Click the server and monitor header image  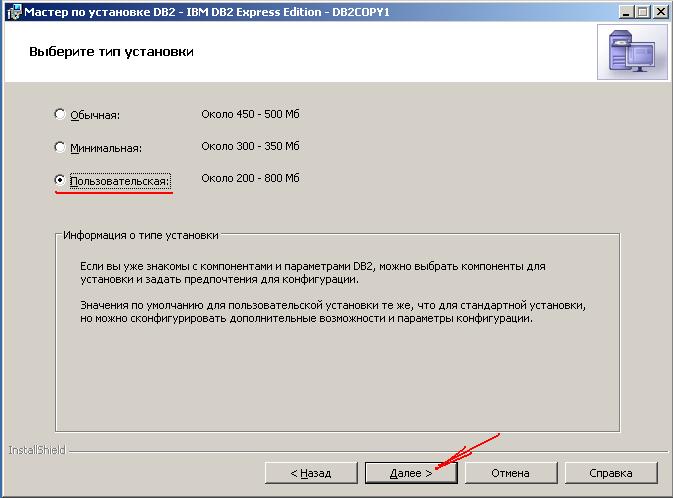click(x=632, y=52)
